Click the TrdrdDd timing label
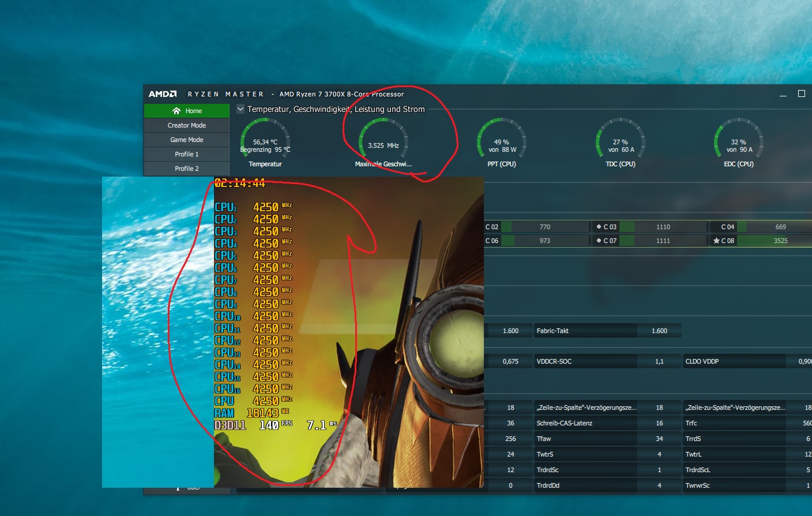 (x=548, y=485)
